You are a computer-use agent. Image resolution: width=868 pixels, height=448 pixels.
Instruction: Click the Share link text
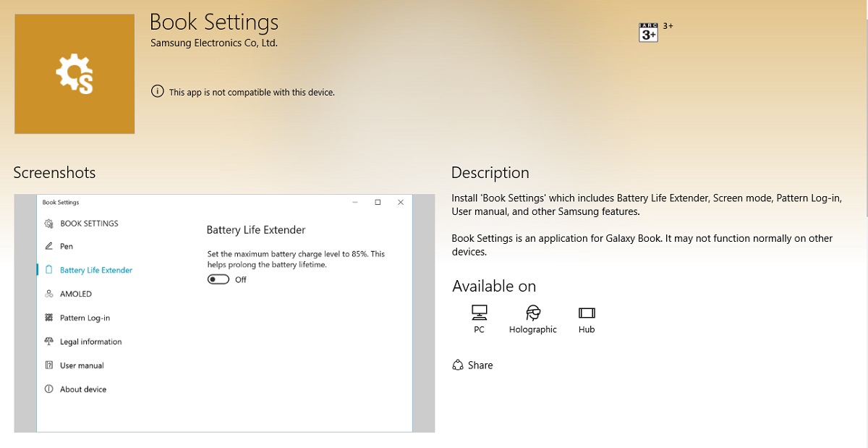[480, 365]
